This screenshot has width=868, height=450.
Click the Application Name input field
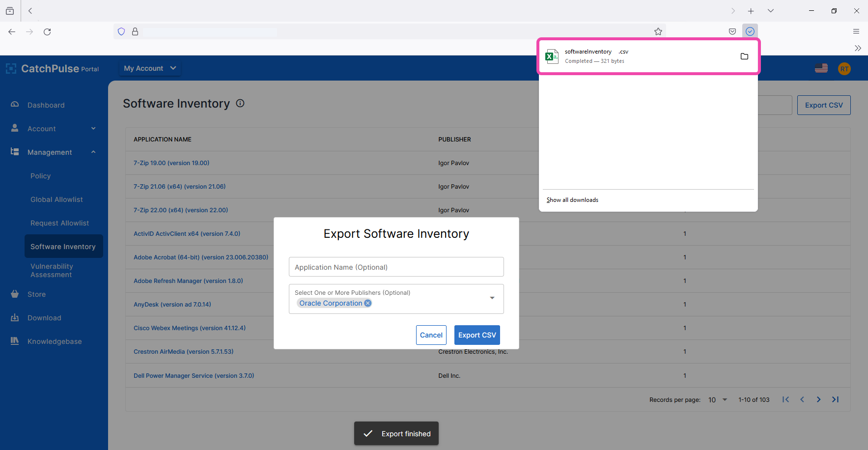pyautogui.click(x=396, y=267)
